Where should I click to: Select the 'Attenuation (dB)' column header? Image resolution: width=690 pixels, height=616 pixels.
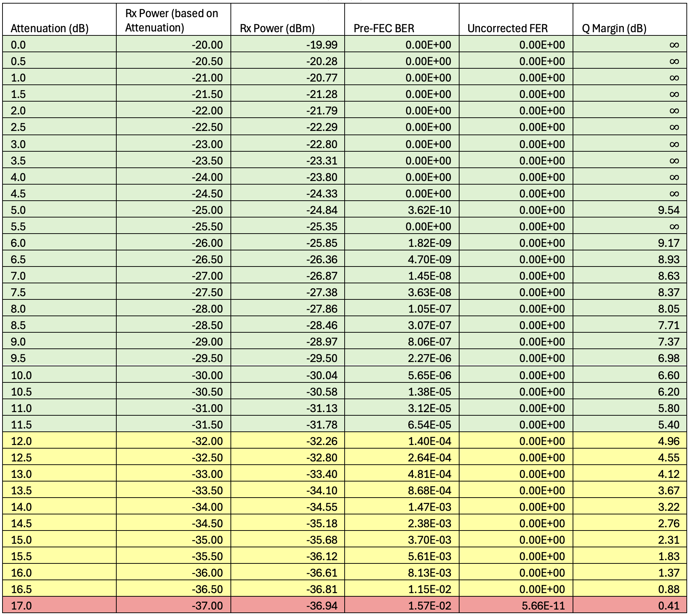(x=59, y=20)
